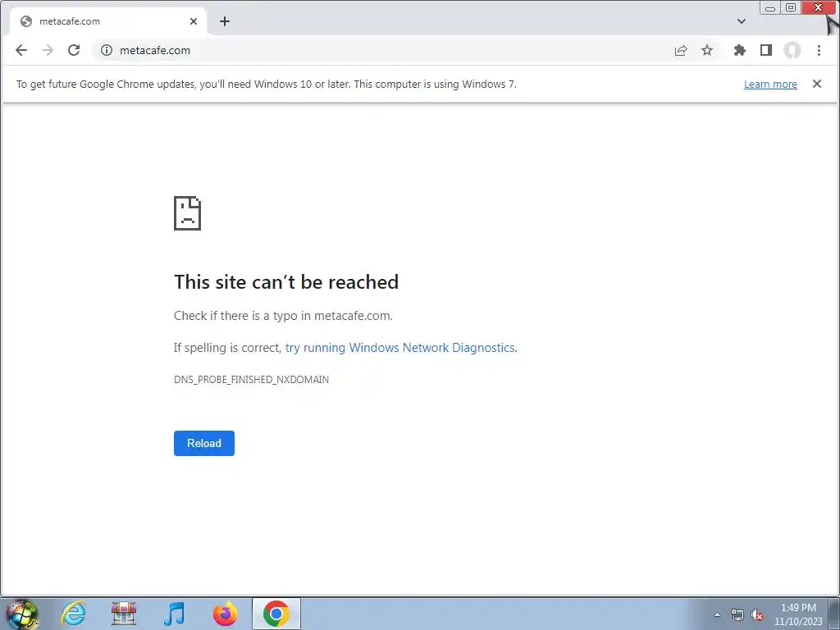Show hidden system tray icons
The height and width of the screenshot is (630, 840).
tap(717, 614)
